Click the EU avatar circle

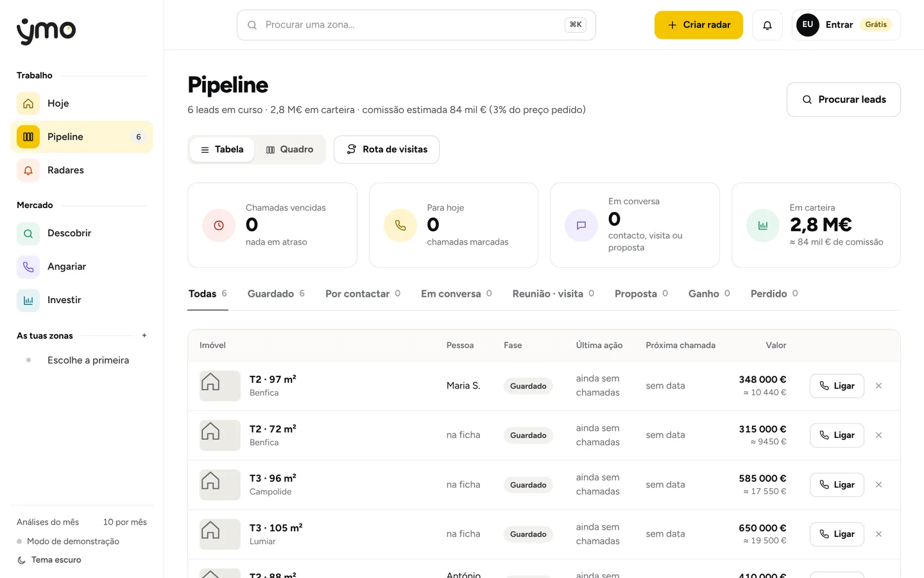[x=807, y=25]
